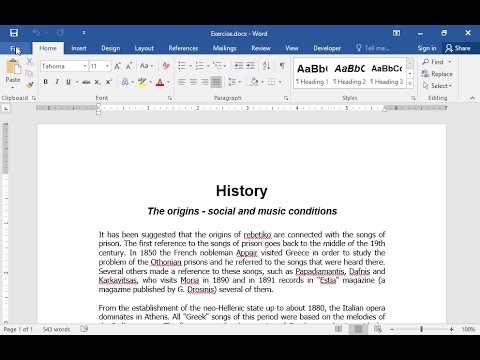The image size is (480, 360).
Task: Center align text using the Center icon
Action: pos(193,82)
